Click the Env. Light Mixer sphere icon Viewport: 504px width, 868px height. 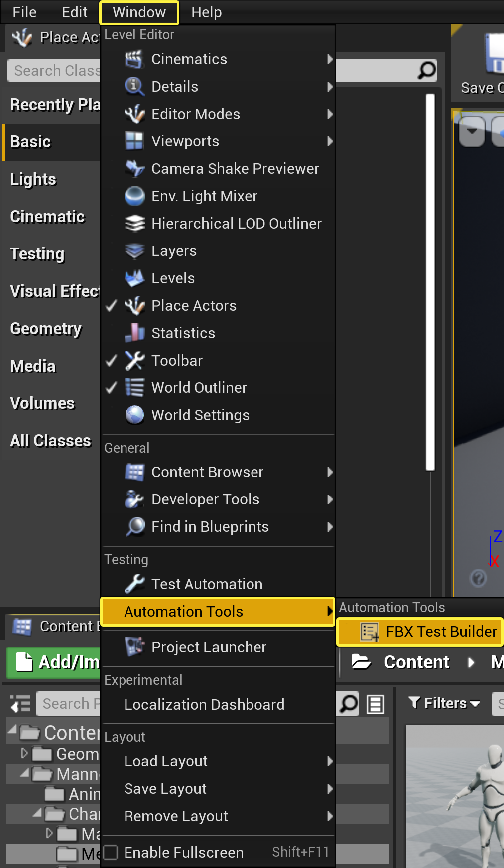coord(134,196)
